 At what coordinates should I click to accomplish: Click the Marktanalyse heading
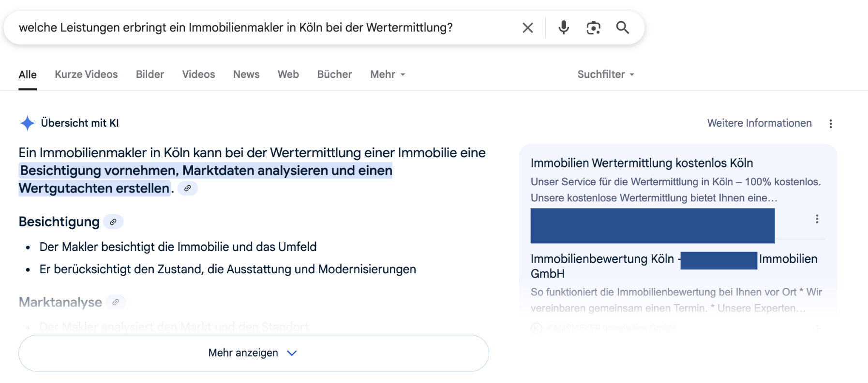[60, 302]
